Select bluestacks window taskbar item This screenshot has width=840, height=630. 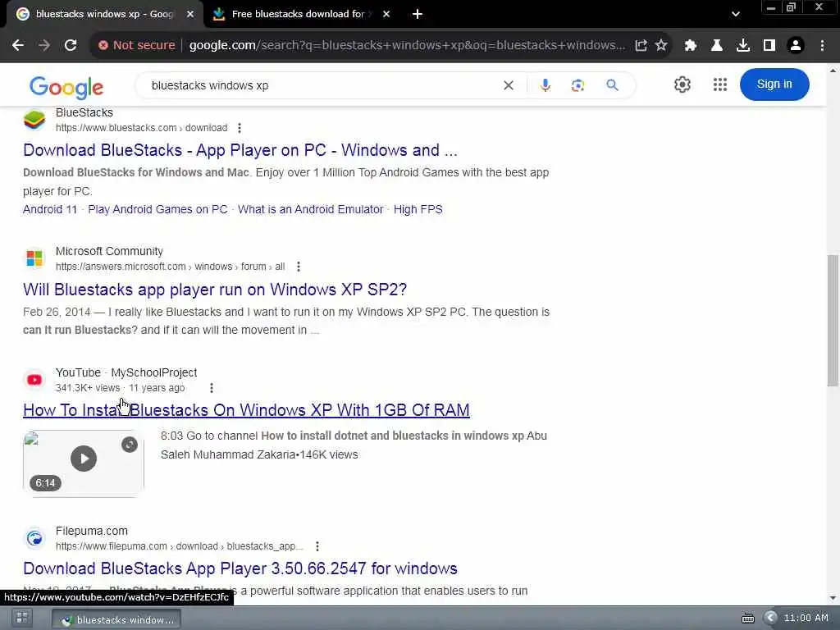click(116, 620)
